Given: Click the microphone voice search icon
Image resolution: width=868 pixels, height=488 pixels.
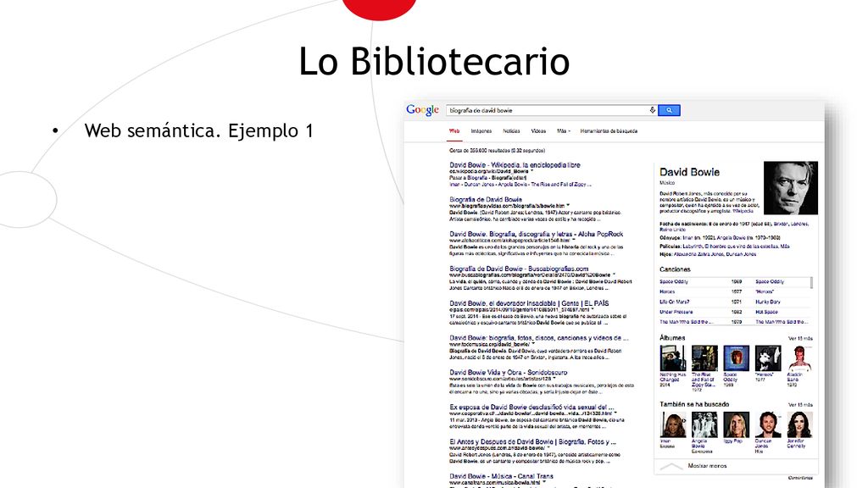Looking at the screenshot, I should [652, 110].
